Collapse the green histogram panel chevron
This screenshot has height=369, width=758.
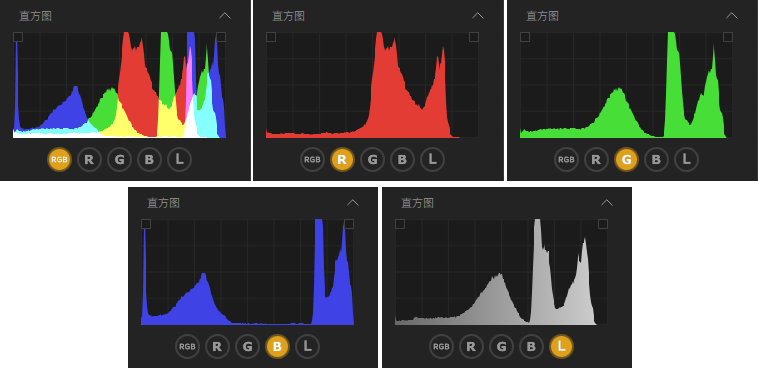click(x=732, y=16)
